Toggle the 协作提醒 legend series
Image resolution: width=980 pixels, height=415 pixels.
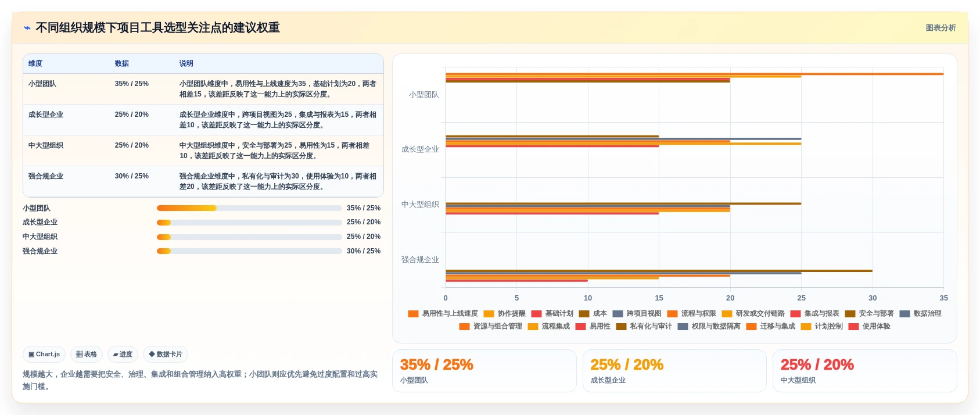(x=505, y=313)
